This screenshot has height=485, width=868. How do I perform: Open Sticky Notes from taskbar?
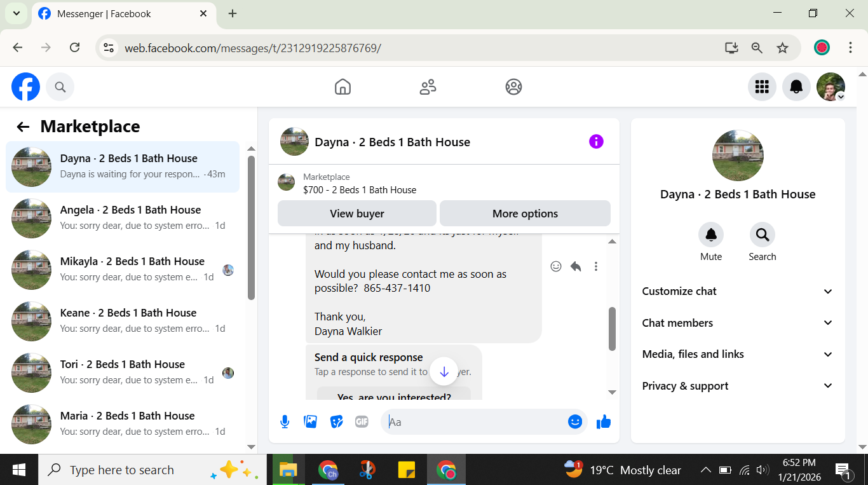click(x=406, y=470)
